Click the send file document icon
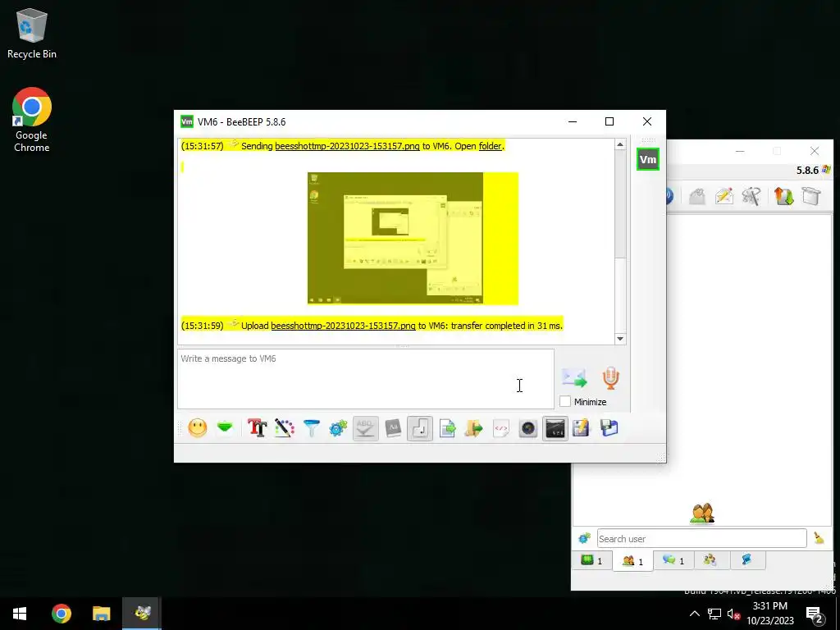Image resolution: width=840 pixels, height=630 pixels. [x=447, y=428]
